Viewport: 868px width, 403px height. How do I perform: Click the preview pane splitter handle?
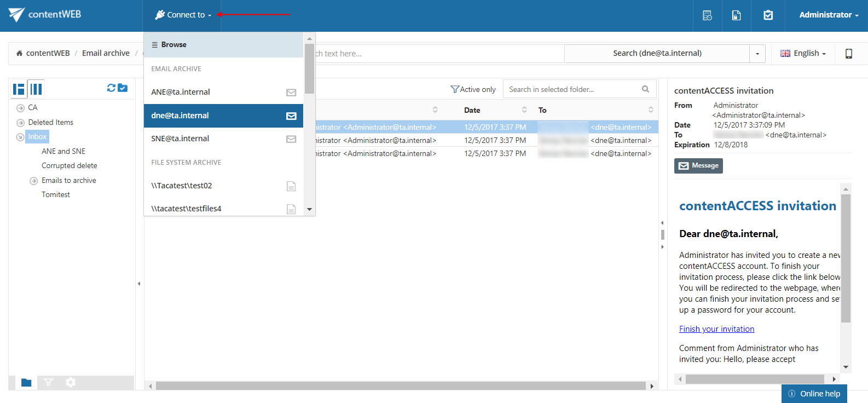pyautogui.click(x=662, y=235)
